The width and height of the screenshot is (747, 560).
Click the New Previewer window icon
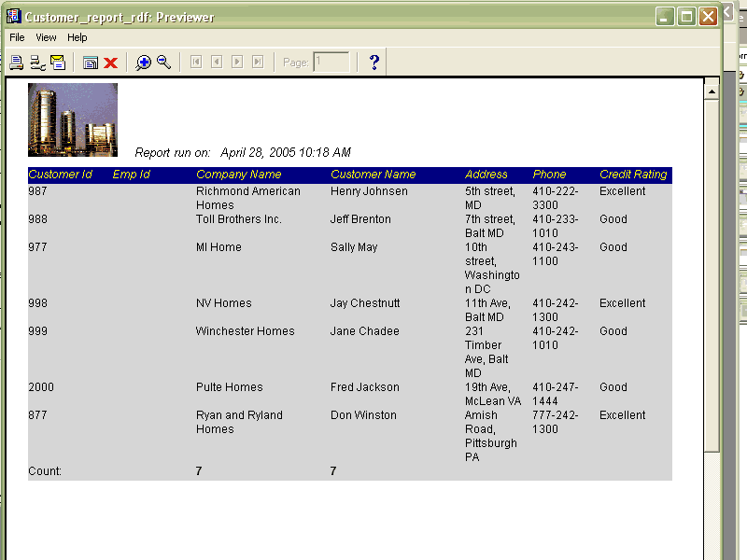coord(91,63)
